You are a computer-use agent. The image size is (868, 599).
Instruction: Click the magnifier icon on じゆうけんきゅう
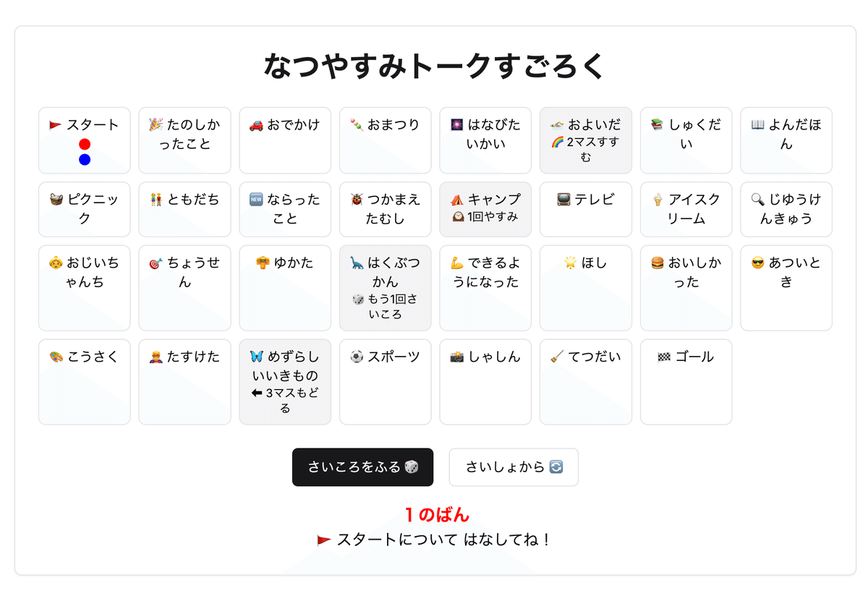coord(758,200)
